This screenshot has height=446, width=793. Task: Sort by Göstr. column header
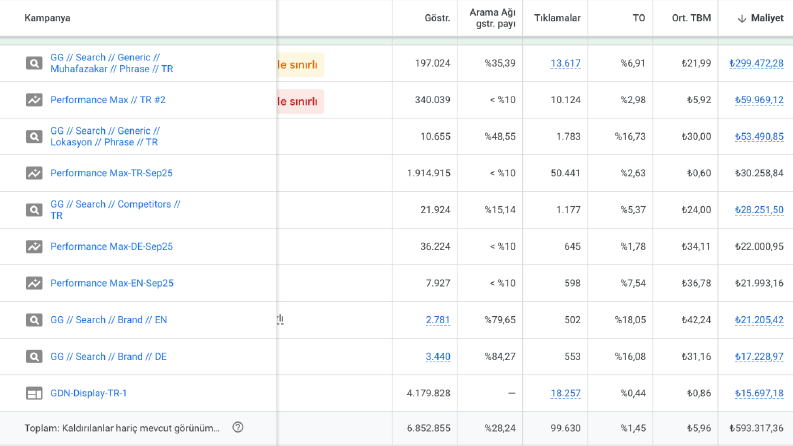click(437, 18)
